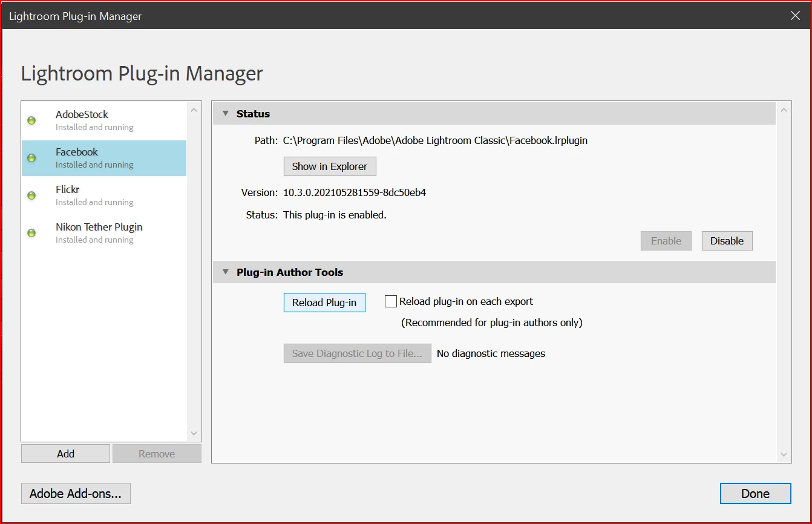
Task: Select the AdobeStock plug-in
Action: [x=104, y=120]
